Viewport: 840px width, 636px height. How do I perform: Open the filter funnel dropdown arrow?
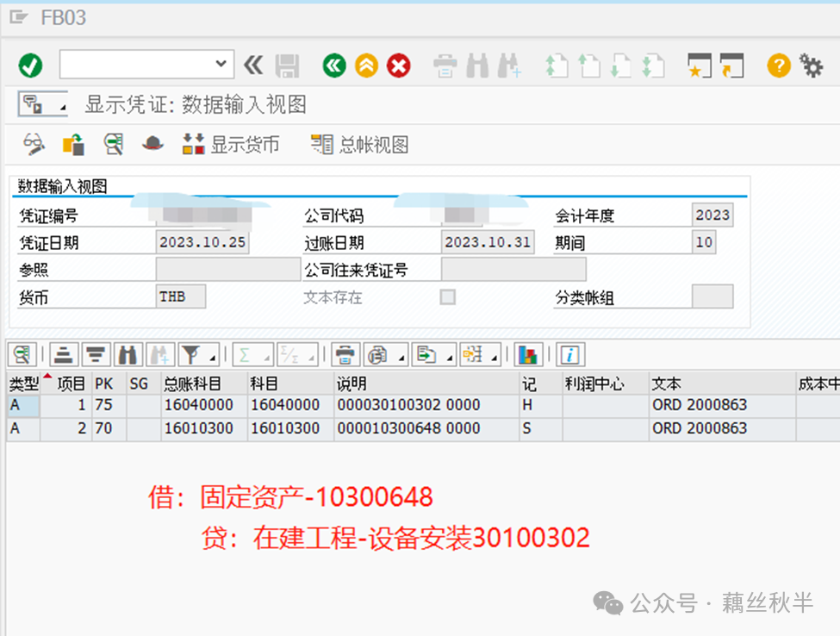(x=213, y=358)
